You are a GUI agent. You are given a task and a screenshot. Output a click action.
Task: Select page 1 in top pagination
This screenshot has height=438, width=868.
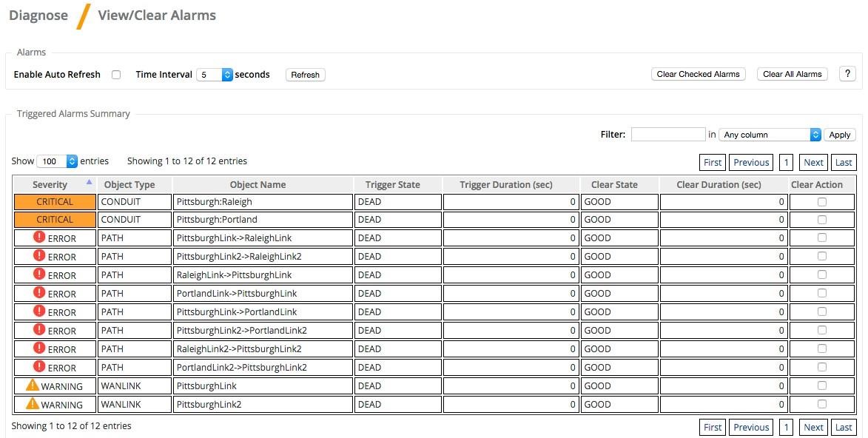tap(786, 162)
